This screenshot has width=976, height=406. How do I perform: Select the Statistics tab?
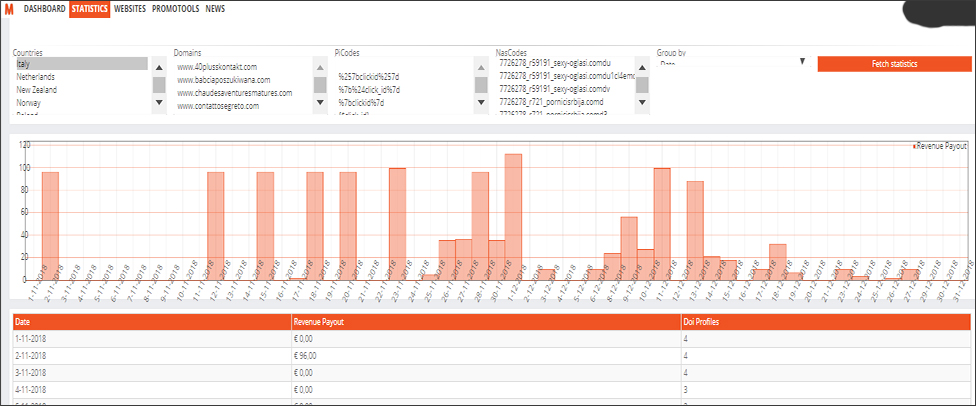click(x=90, y=9)
